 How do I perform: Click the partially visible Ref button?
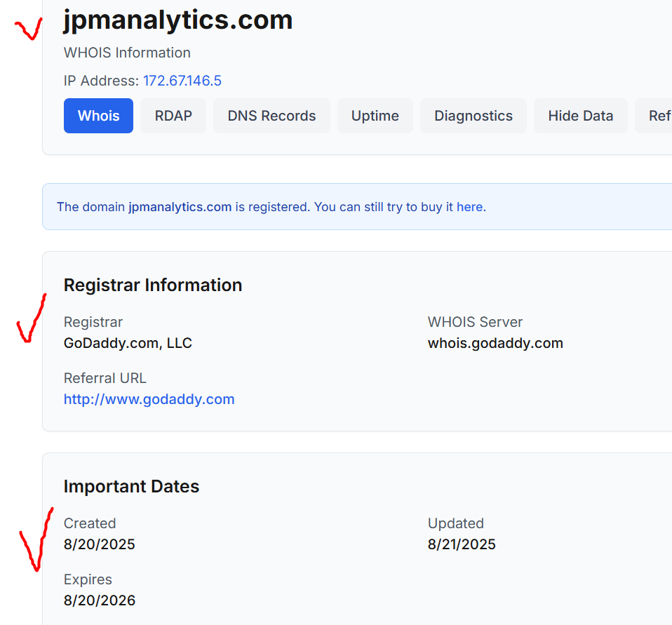(x=658, y=116)
